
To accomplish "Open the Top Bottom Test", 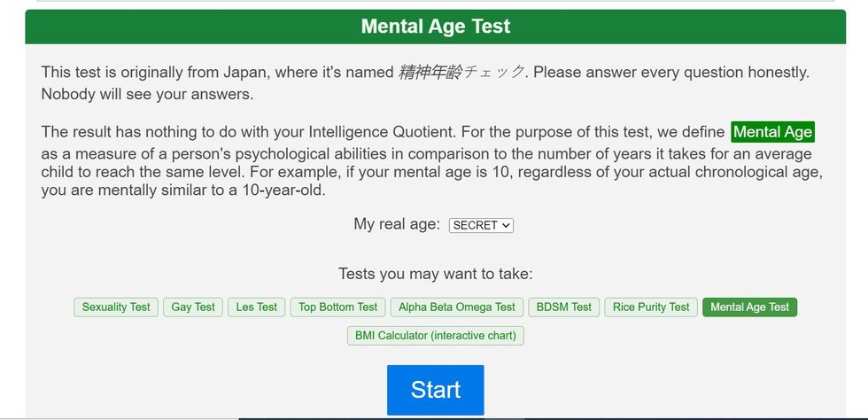I will [x=337, y=307].
